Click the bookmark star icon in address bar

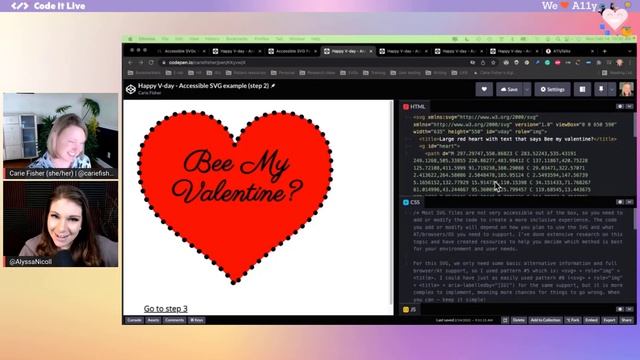point(493,62)
